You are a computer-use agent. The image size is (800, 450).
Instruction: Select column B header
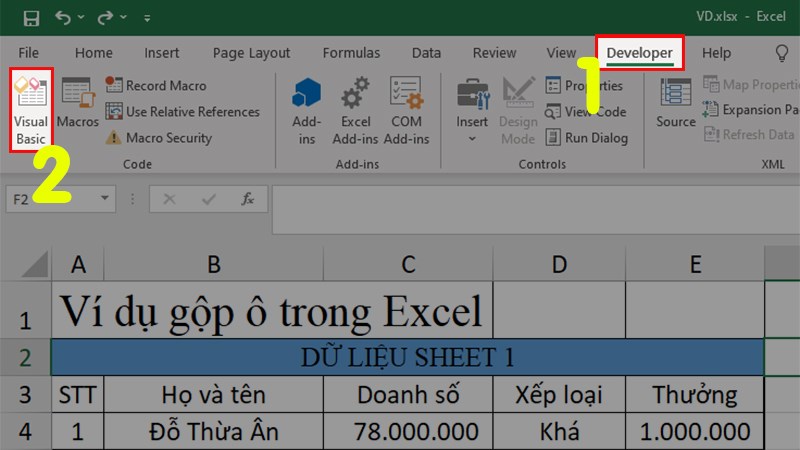[213, 264]
